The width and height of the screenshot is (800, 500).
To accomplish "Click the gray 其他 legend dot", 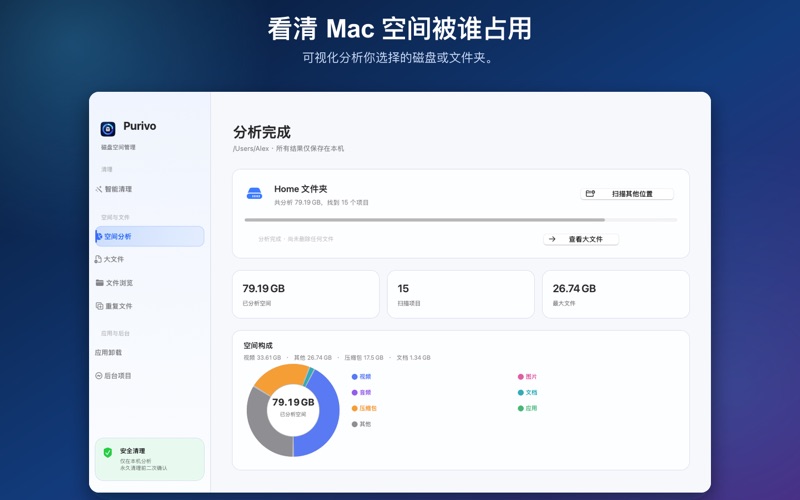I will tap(355, 424).
